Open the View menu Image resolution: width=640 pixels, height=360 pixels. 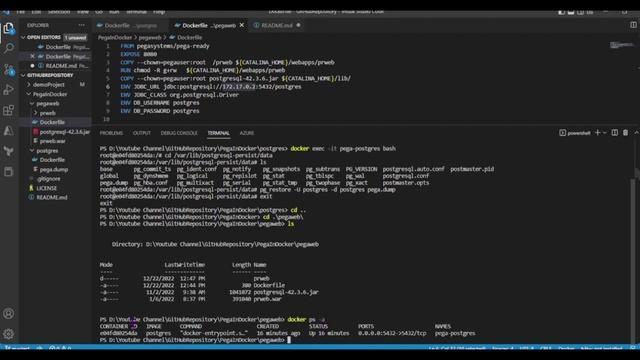pos(82,12)
